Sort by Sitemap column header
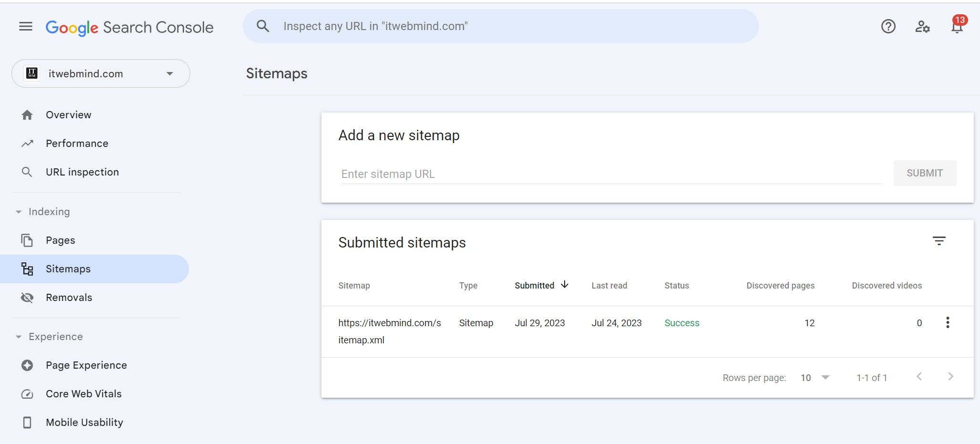 (x=354, y=286)
